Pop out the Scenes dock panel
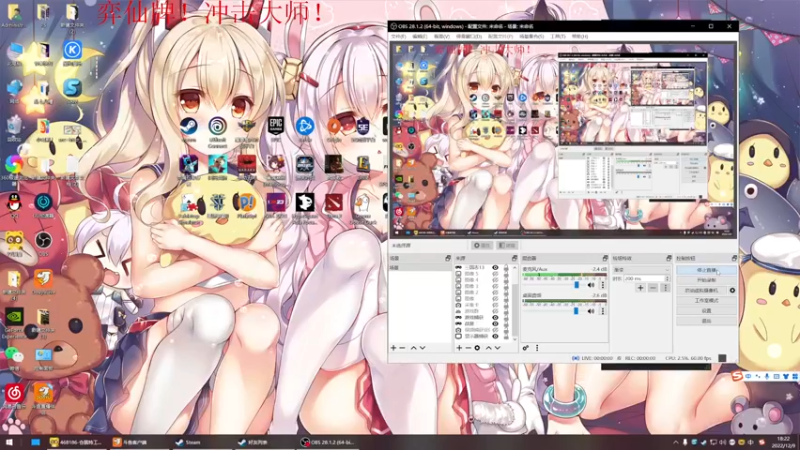This screenshot has height=450, width=800. (448, 259)
